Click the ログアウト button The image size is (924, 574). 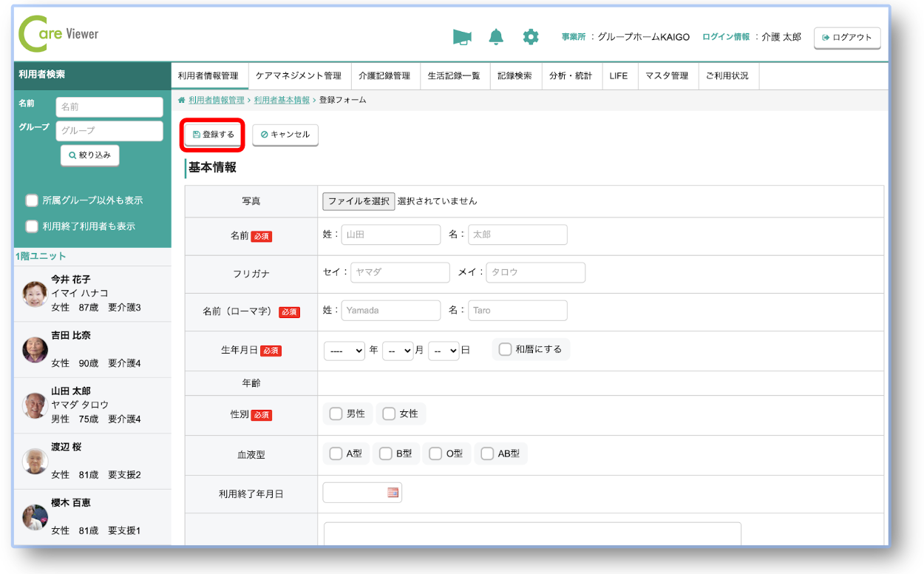pos(847,38)
